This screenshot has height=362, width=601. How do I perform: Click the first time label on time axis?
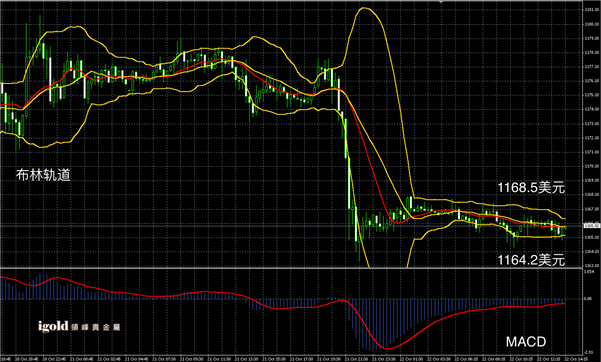[4, 359]
